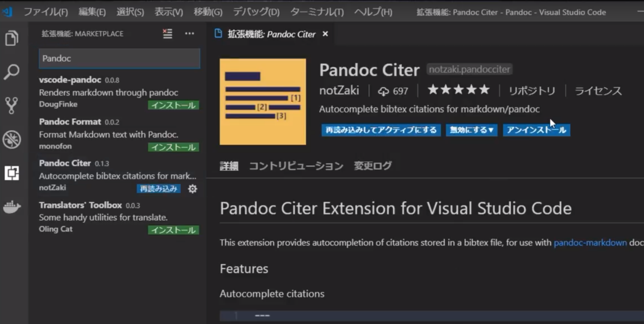Open the リポジトリ link
644x324 pixels.
pos(532,91)
